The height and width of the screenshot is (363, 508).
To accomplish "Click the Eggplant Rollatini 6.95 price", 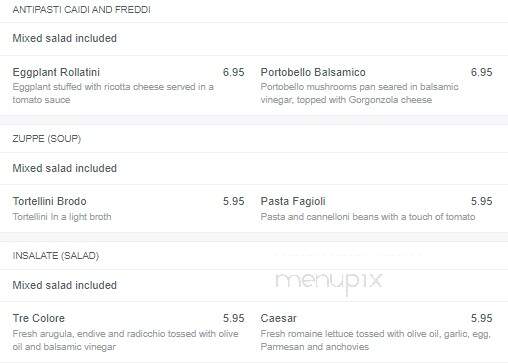I will click(x=234, y=72).
